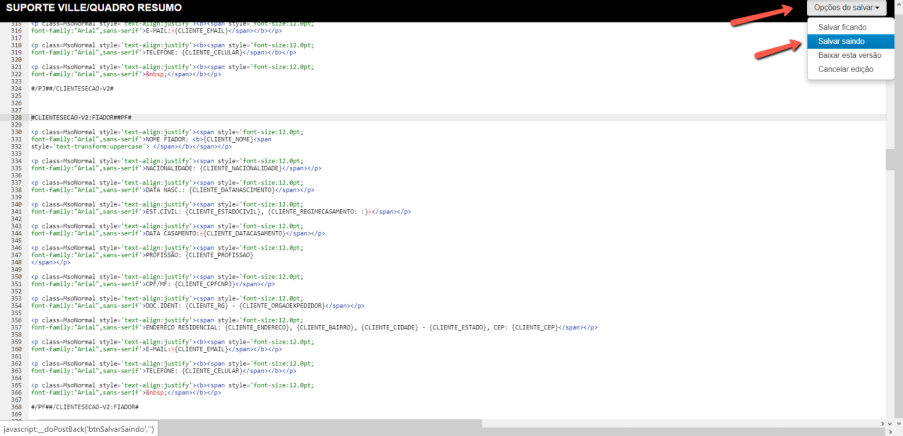Click the closing tag line "#/PJ##/CLIENTESECAO-V2#"

coord(72,88)
